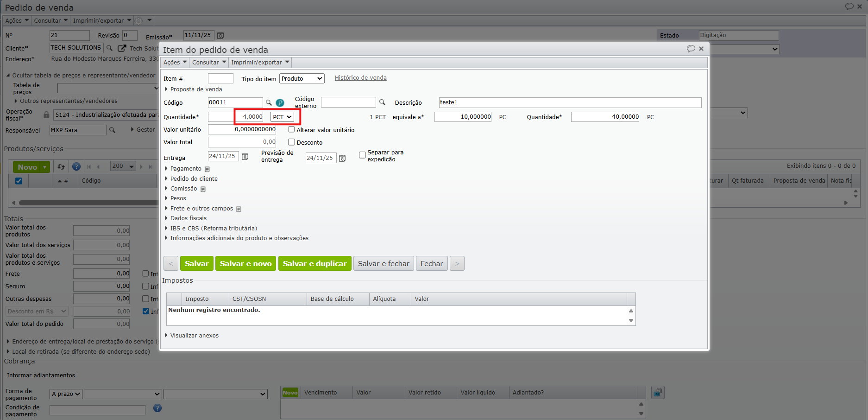Open the Emissão date calendar picker
Screen dimensions: 868x420
pyautogui.click(x=220, y=36)
